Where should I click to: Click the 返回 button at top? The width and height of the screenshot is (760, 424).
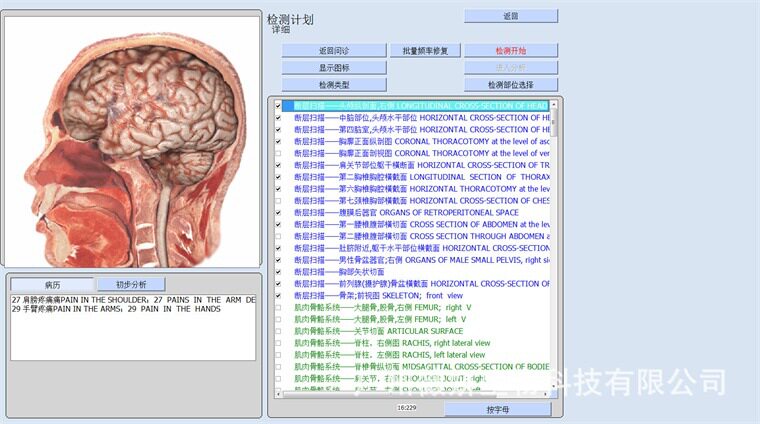coord(511,16)
